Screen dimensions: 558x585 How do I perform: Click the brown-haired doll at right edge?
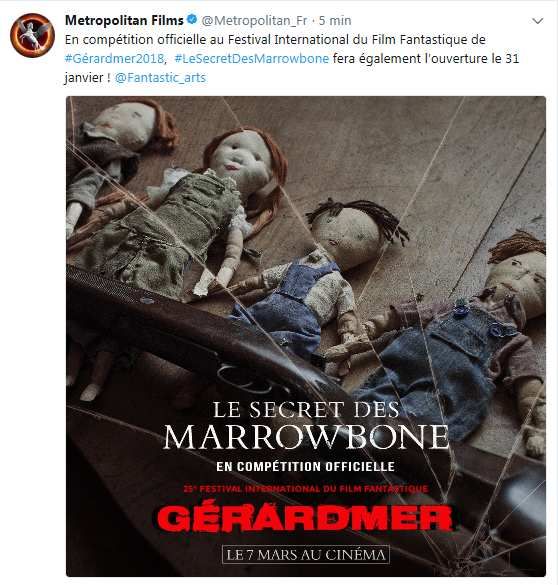pyautogui.click(x=485, y=336)
